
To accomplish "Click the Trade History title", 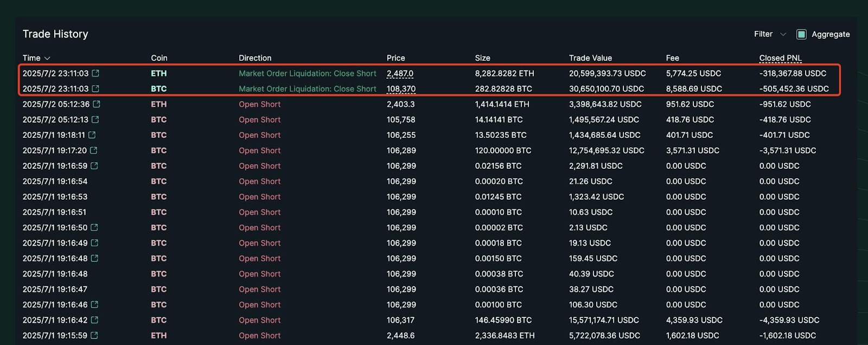I will 55,34.
